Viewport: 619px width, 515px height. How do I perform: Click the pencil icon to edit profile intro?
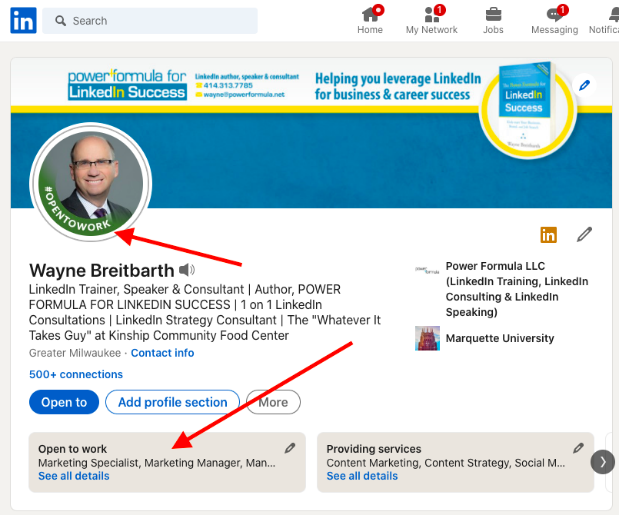pyautogui.click(x=584, y=235)
